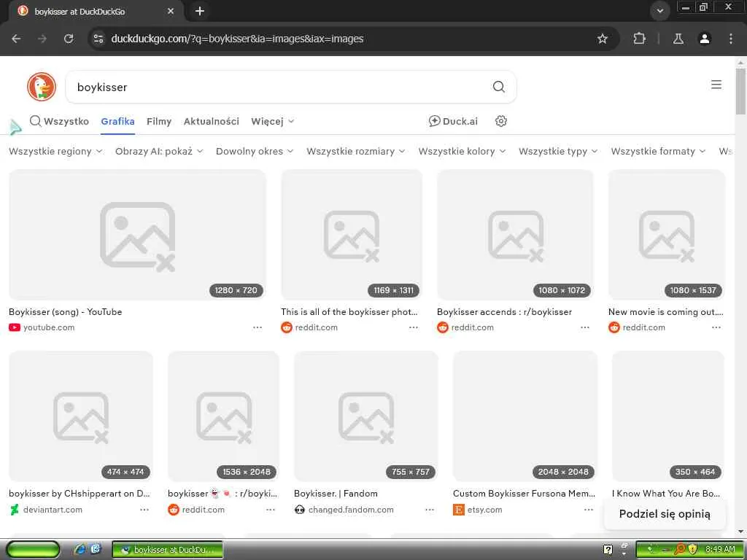Screen dimensions: 747x560
Task: Open the 2048 × 2048 image thumbnail
Action: [525, 416]
